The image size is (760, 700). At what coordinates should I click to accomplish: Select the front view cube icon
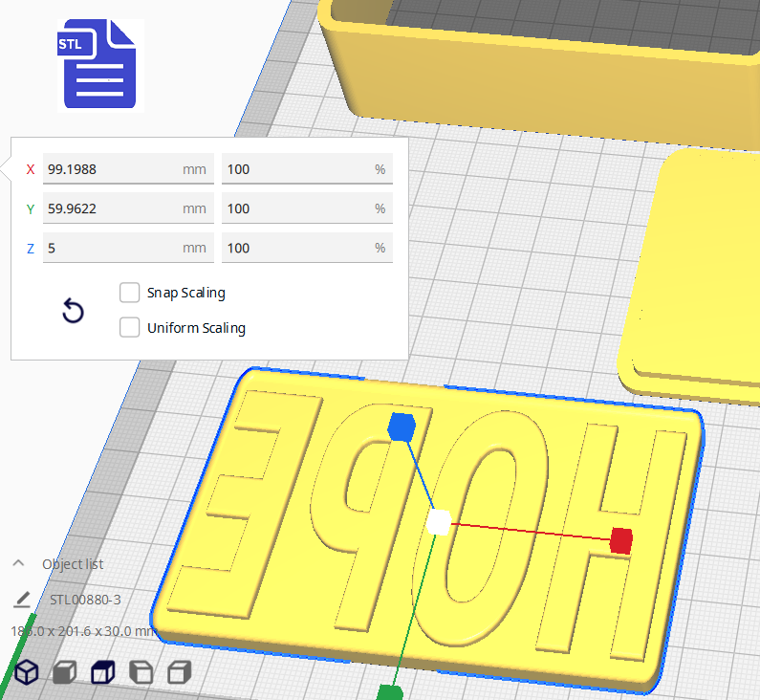click(64, 672)
